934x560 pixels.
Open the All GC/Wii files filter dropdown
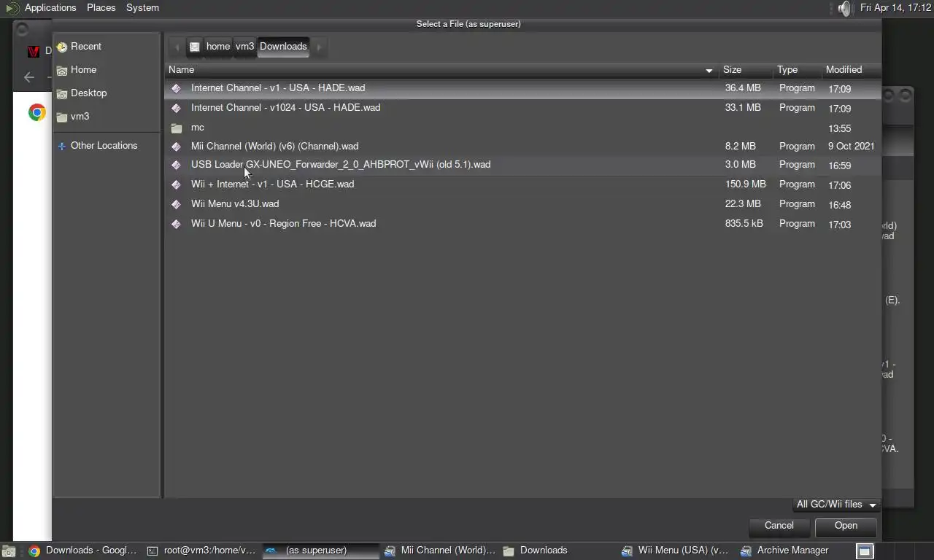coord(836,505)
